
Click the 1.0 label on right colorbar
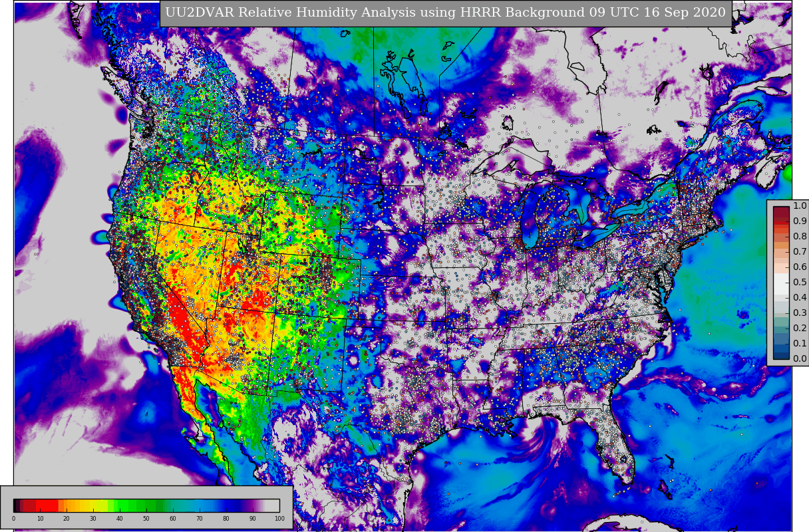(800, 205)
